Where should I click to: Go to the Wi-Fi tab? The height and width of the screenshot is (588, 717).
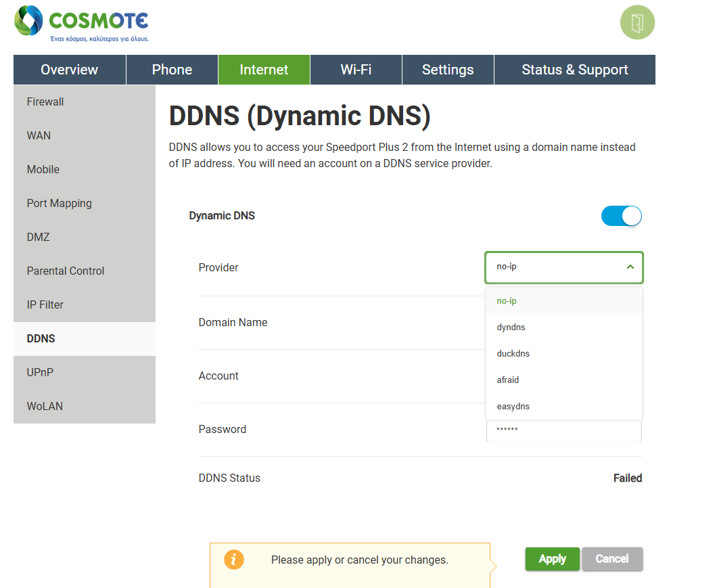tap(356, 70)
